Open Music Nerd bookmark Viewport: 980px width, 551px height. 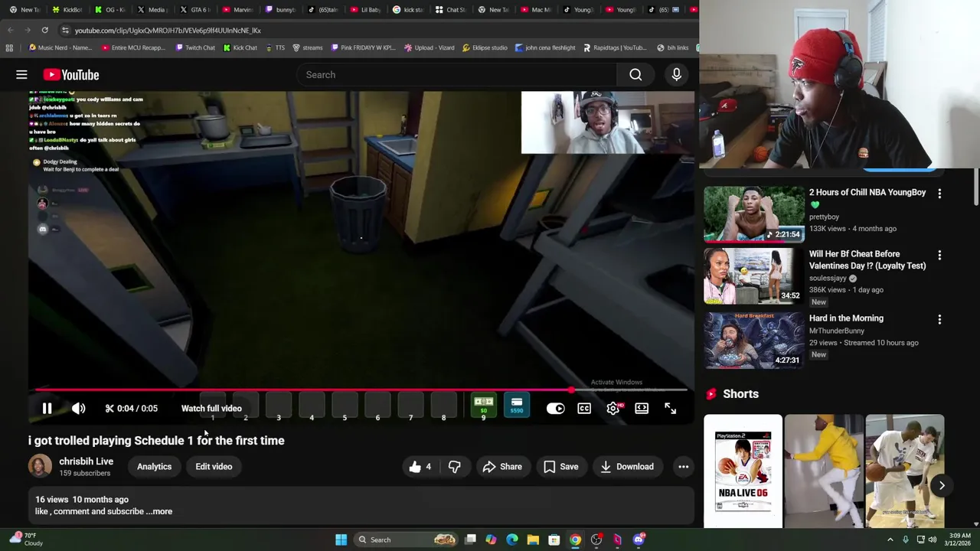pos(60,47)
